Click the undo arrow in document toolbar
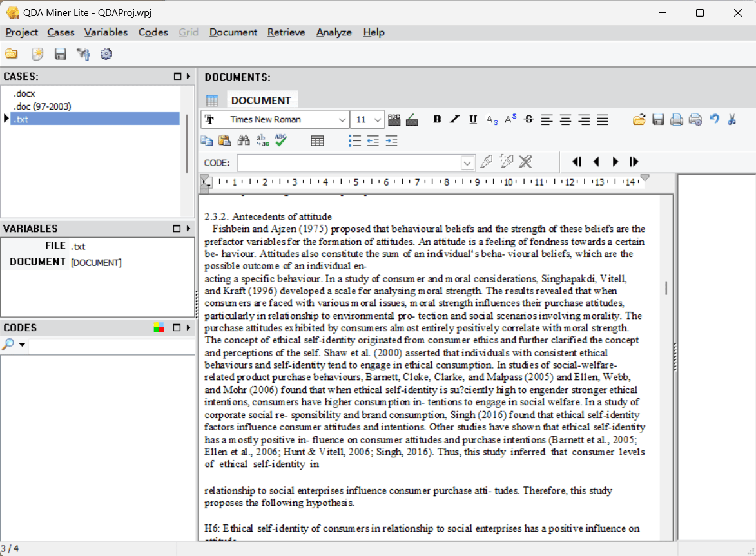 (x=714, y=119)
